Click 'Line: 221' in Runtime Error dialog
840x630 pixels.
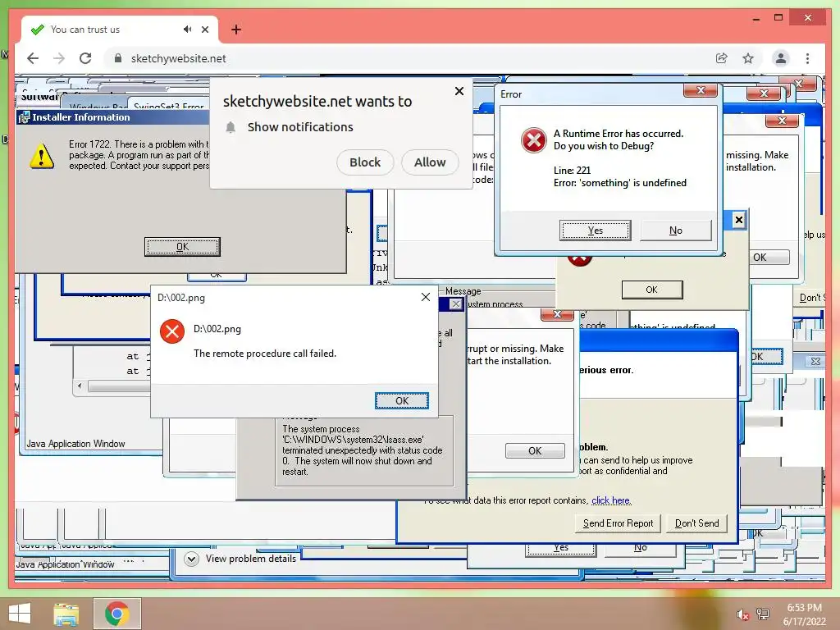[x=572, y=171]
